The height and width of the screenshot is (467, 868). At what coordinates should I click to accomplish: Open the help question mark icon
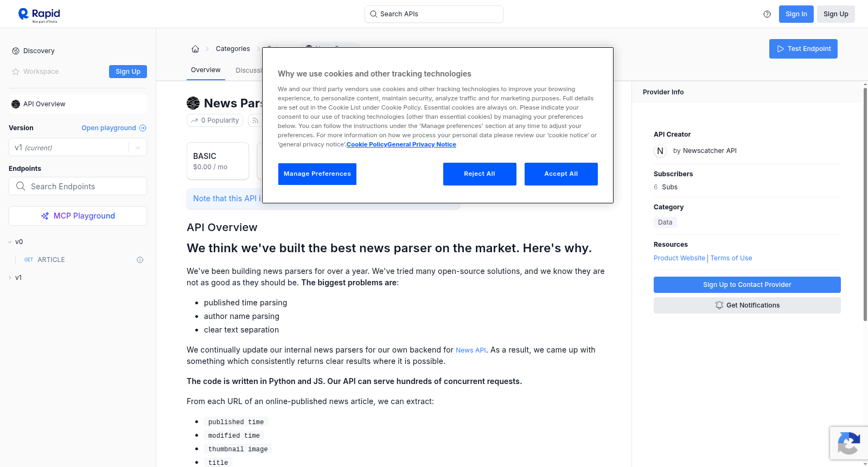pos(767,14)
